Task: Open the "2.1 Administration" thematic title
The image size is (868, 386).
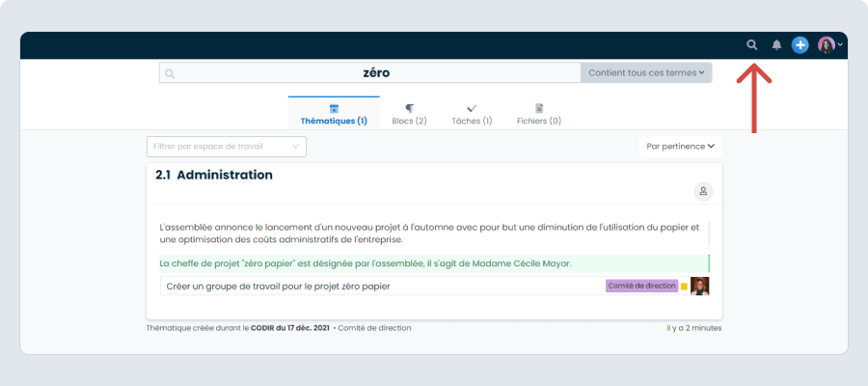Action: tap(214, 175)
